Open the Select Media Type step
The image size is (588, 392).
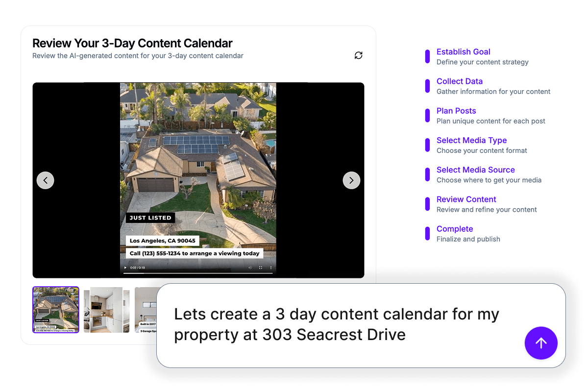[471, 140]
